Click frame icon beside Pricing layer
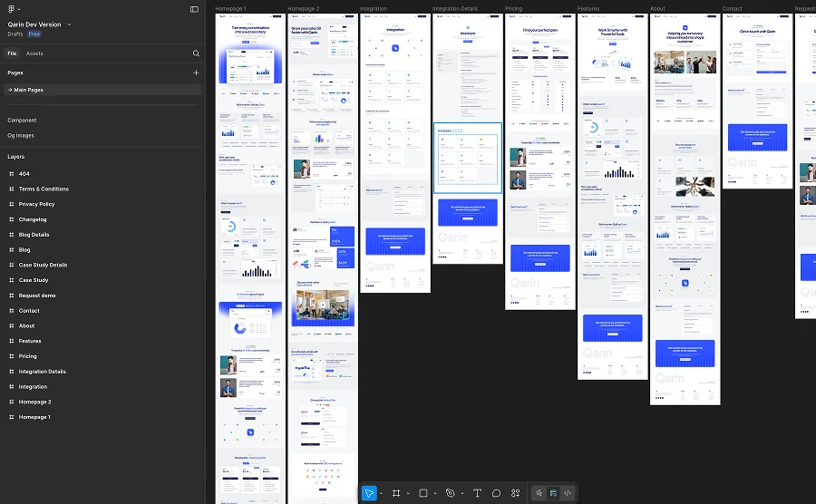The image size is (816, 504). (x=12, y=356)
